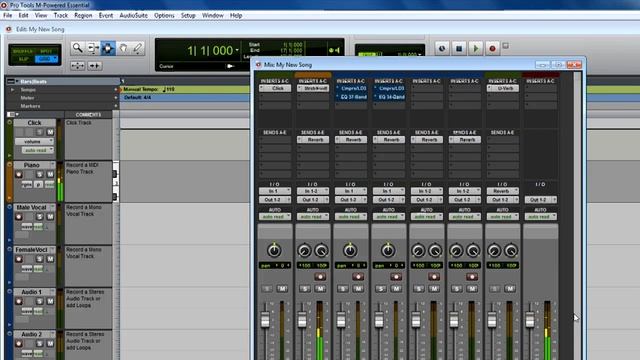The width and height of the screenshot is (640, 360).
Task: Mute the mixer strip with U-Verb insert
Action: (510, 289)
